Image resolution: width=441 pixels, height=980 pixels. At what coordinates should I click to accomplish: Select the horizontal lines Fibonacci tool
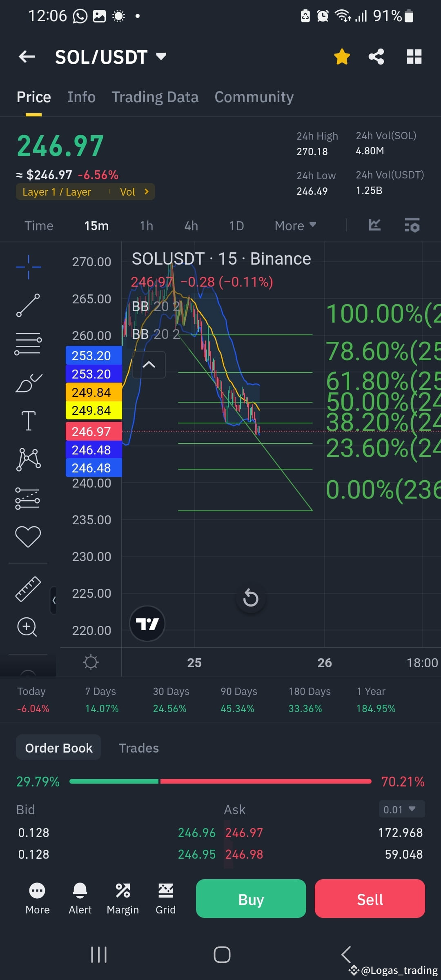coord(28,343)
